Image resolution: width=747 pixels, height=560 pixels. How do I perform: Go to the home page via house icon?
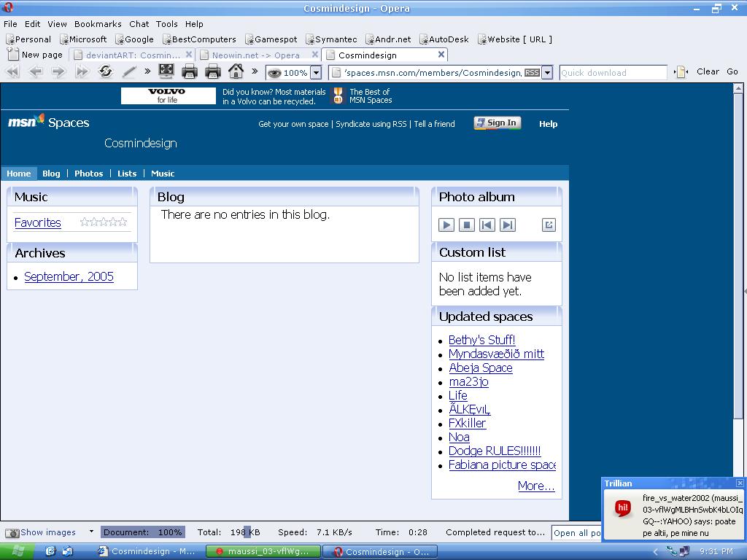pyautogui.click(x=236, y=71)
